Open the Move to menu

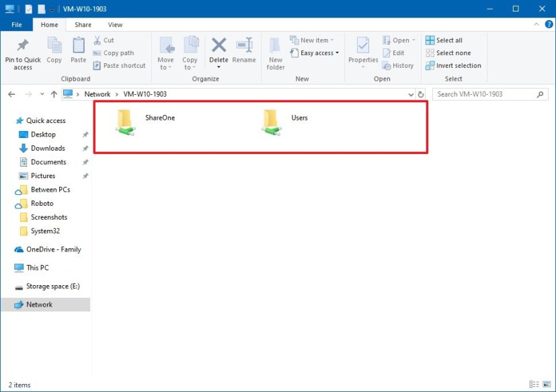click(165, 53)
